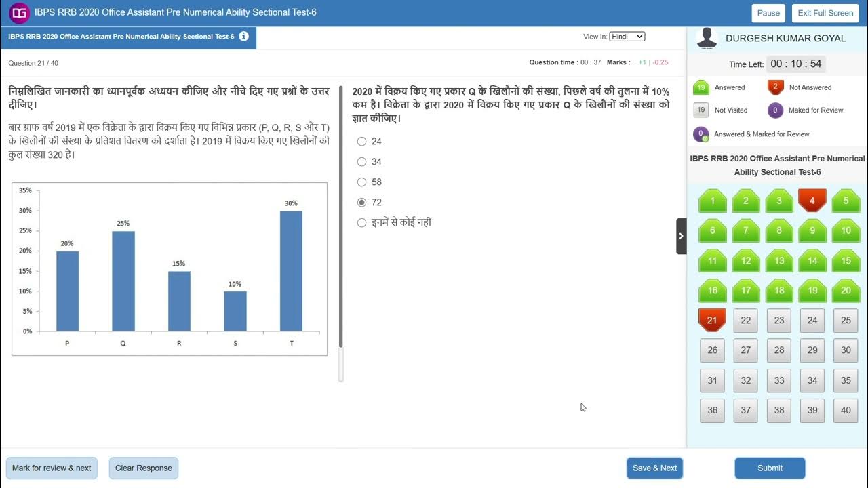Go to question 14 in palette
Viewport: 868px width, 488px height.
point(812,260)
